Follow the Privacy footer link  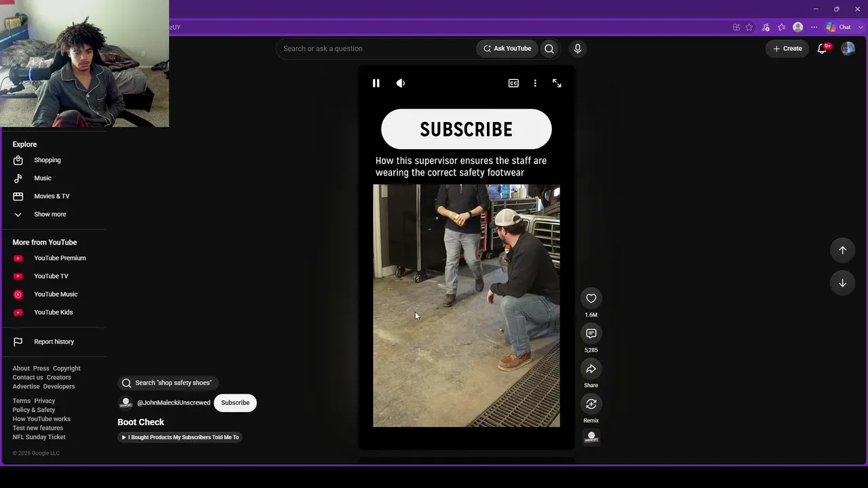[x=45, y=401]
